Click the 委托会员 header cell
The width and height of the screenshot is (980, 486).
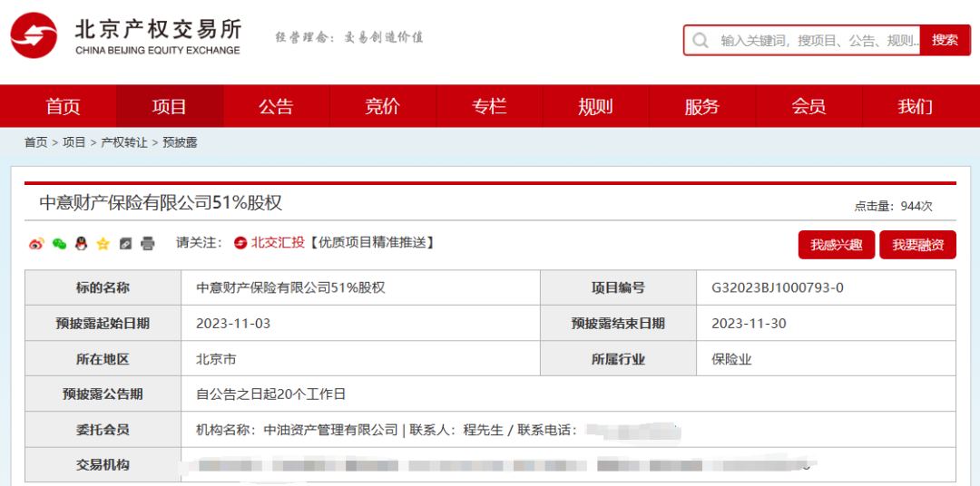click(x=103, y=430)
